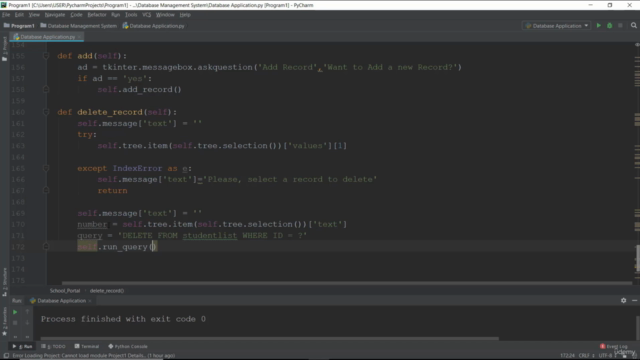Open the Run menu
Image resolution: width=640 pixels, height=360 pixels.
tap(116, 15)
